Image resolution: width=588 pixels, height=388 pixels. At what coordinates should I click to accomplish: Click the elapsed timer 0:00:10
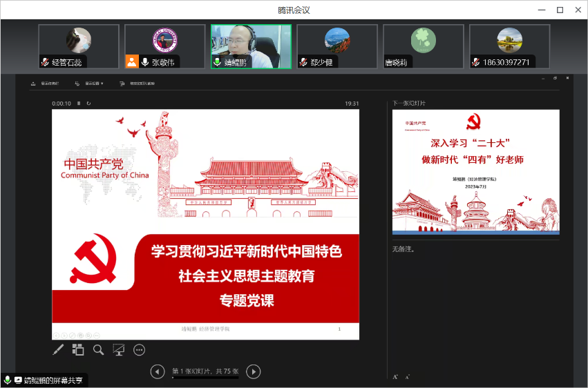pos(61,104)
